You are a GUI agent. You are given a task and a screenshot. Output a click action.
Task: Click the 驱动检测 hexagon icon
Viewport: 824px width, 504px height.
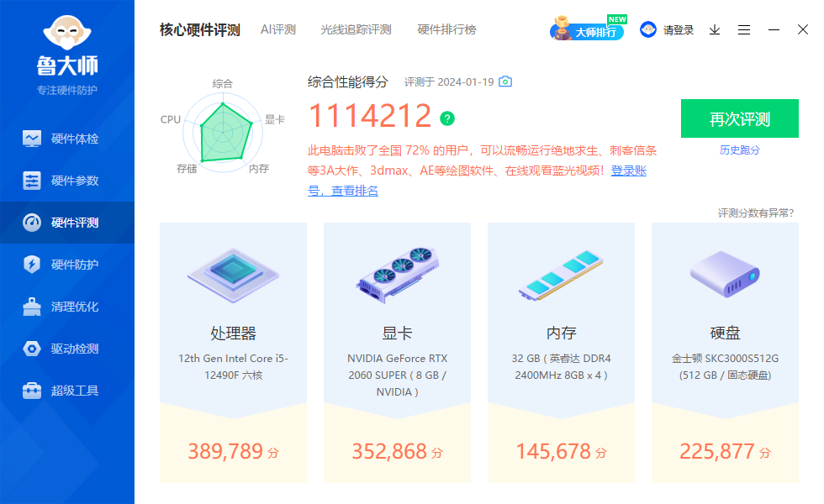tap(32, 349)
